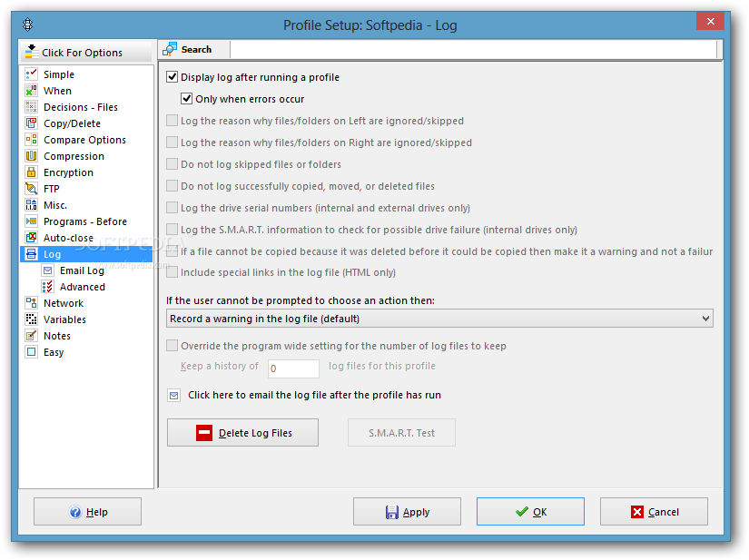This screenshot has width=749, height=560.
Task: Click the application icon in title bar
Action: (x=28, y=25)
